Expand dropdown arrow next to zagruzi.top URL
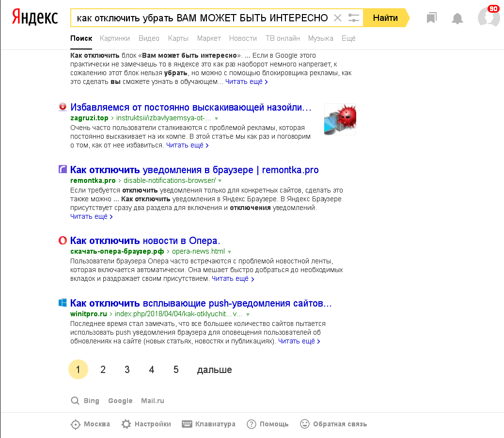Image resolution: width=504 pixels, height=438 pixels. point(216,118)
